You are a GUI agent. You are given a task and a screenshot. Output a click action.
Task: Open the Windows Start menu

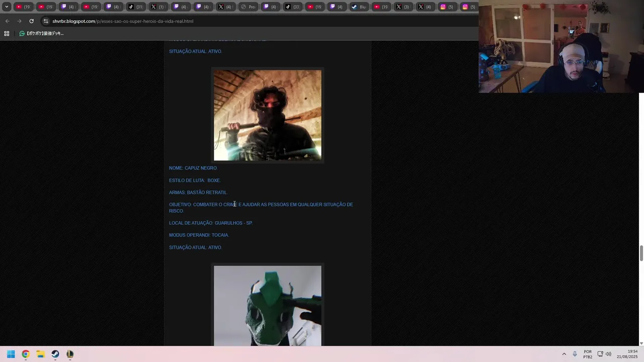[11, 354]
